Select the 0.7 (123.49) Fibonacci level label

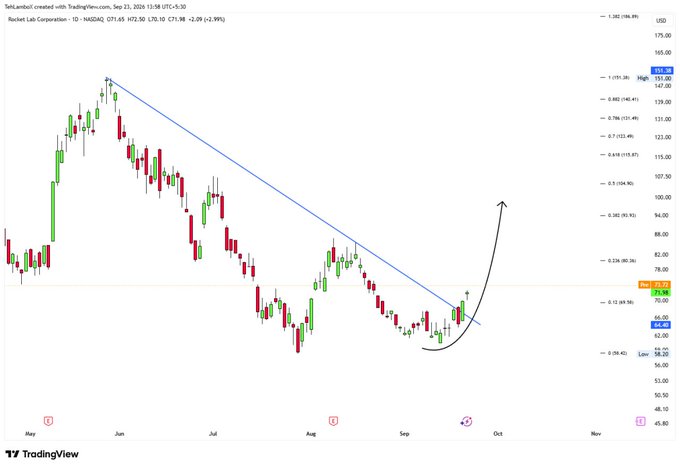pos(621,136)
